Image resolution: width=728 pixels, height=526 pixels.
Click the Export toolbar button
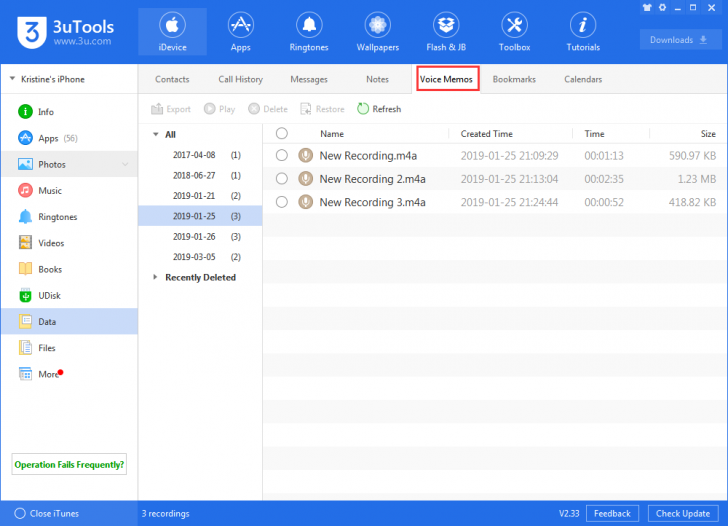(x=171, y=109)
